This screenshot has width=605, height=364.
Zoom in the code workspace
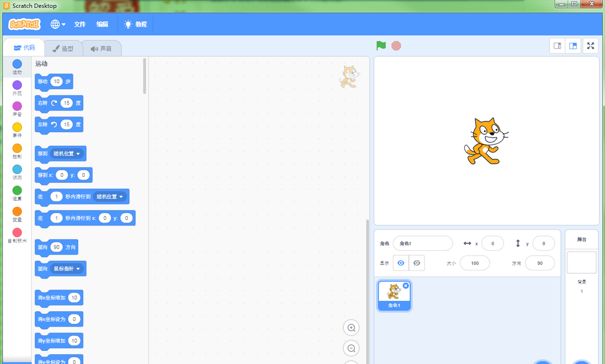coord(351,328)
